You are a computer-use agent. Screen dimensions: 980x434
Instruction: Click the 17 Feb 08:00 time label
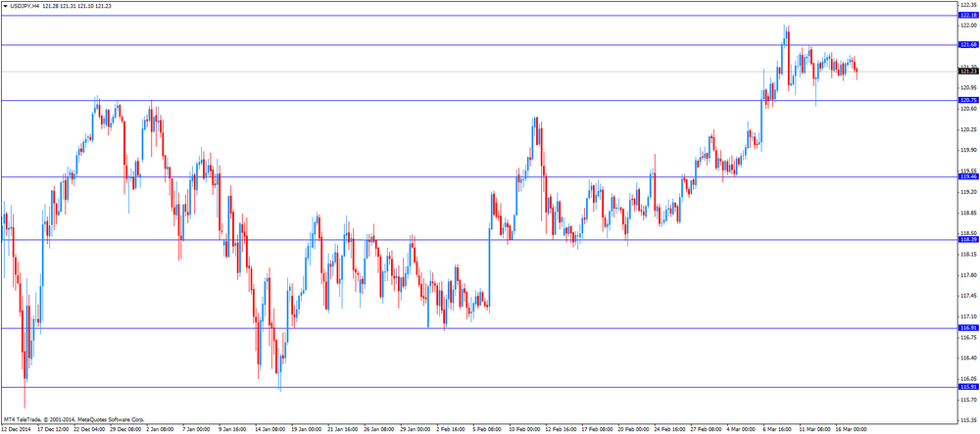598,430
